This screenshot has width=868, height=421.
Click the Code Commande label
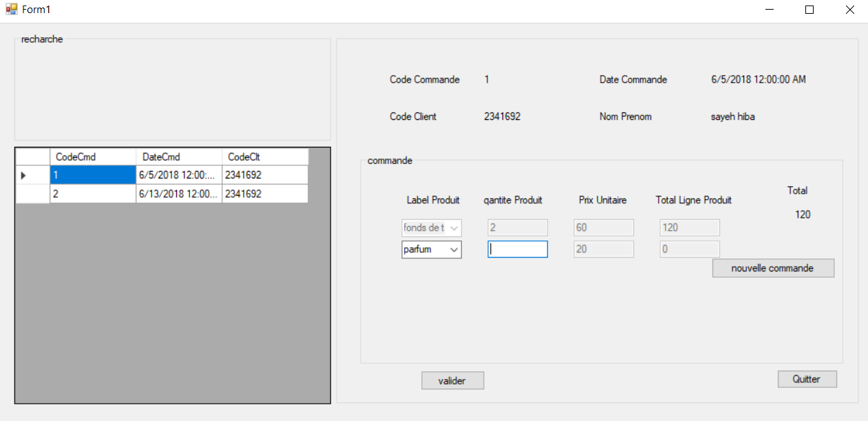425,79
